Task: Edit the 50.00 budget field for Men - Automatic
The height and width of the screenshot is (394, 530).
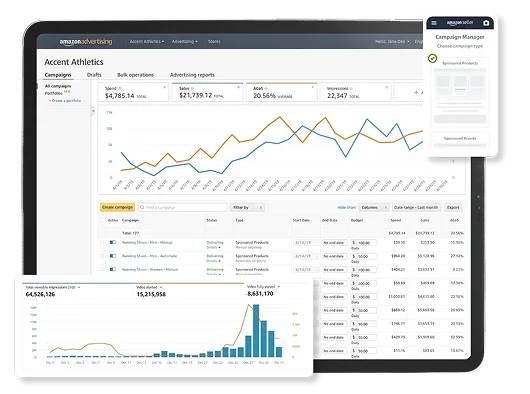Action: 363,256
